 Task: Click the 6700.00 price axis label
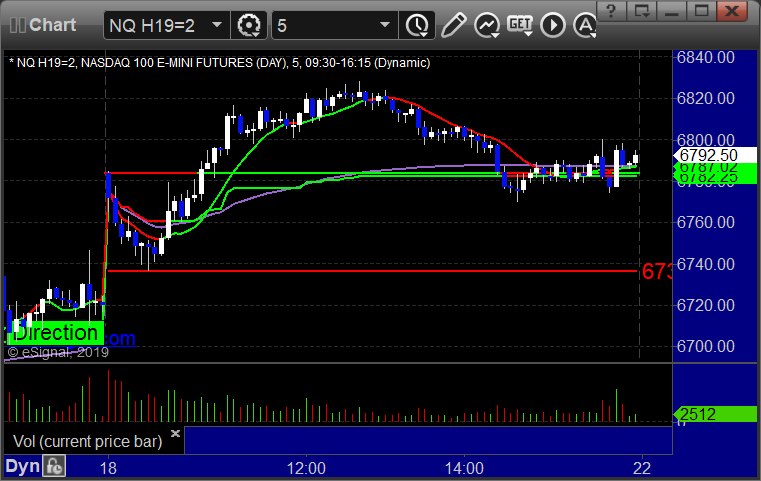[x=706, y=346]
